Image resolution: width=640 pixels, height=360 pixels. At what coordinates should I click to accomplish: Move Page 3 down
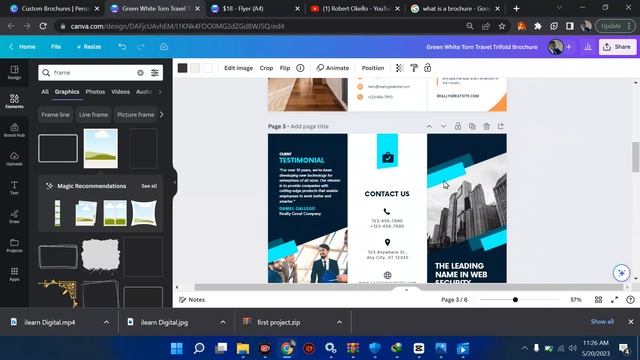point(443,127)
